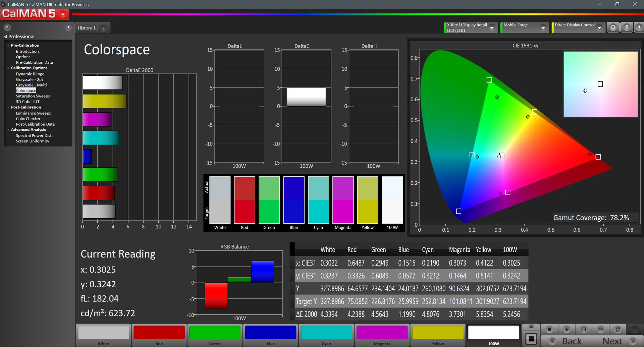The height and width of the screenshot is (347, 644).
Task: Open the X-Rite i1Display Retail meter dropdown
Action: (x=492, y=28)
